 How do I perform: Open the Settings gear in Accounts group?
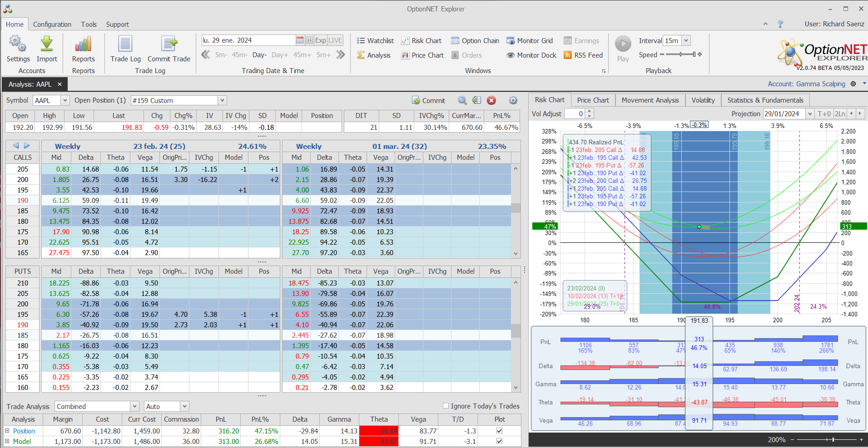tap(18, 44)
